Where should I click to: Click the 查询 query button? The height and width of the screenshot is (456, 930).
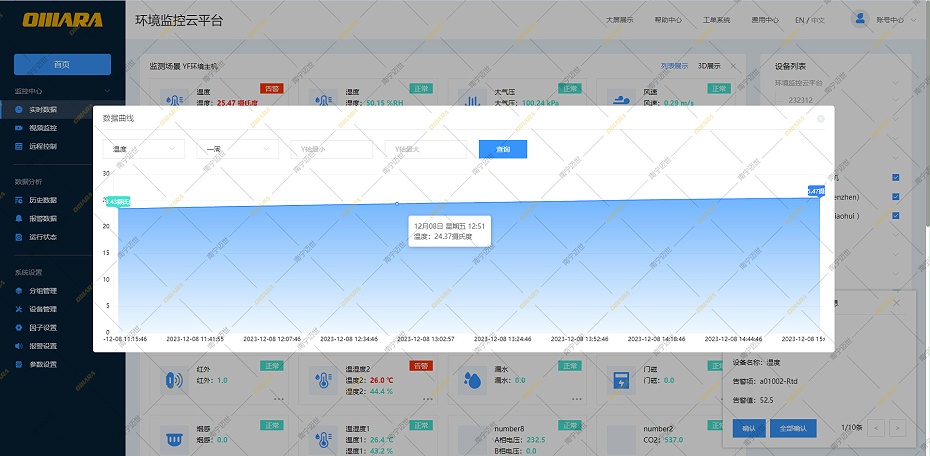[503, 149]
